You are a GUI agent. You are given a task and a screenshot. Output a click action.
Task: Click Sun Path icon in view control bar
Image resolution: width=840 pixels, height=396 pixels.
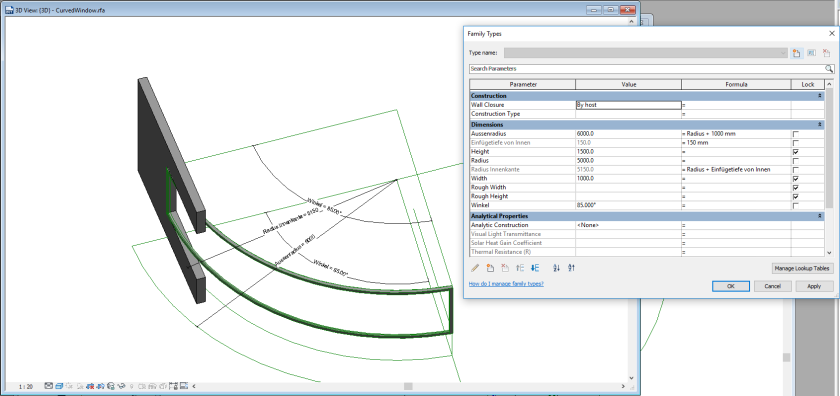(69, 386)
